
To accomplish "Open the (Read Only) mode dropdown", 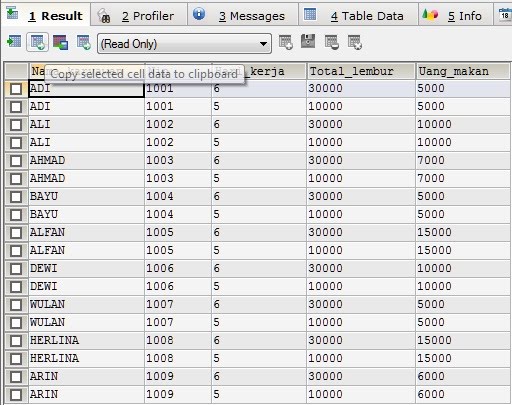I will click(x=184, y=43).
